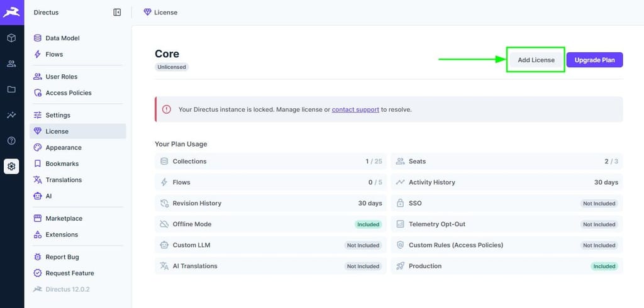Click the AI robot icon in sidebar

pos(37,196)
